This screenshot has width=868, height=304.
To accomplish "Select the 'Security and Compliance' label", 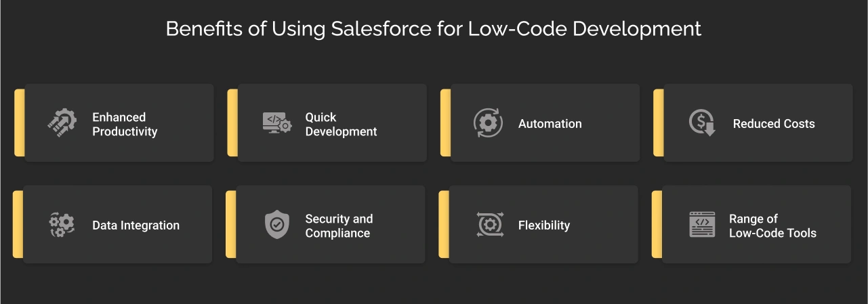I will click(x=339, y=225).
